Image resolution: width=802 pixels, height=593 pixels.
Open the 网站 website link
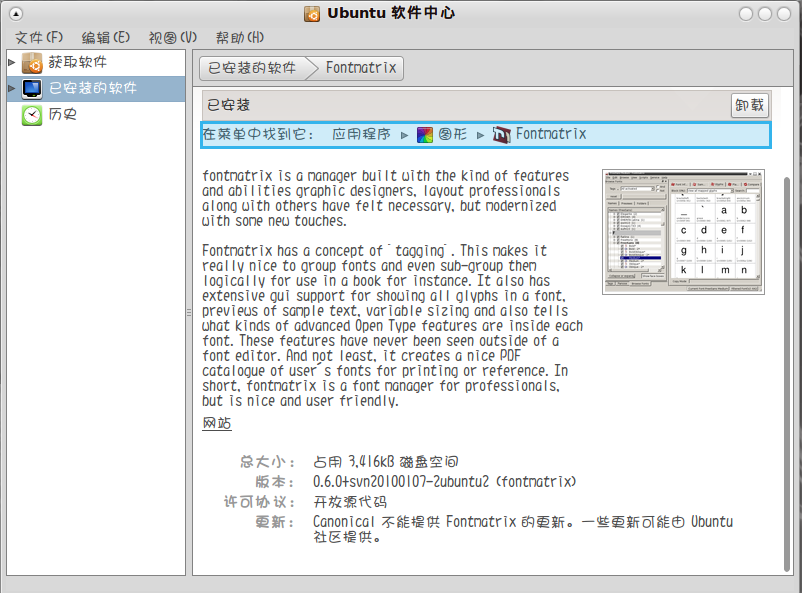pyautogui.click(x=217, y=423)
